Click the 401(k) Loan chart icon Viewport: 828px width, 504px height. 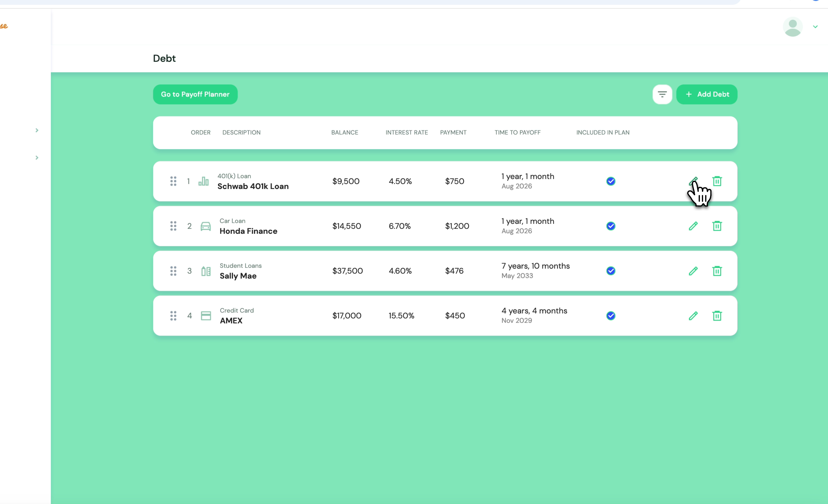point(204,181)
